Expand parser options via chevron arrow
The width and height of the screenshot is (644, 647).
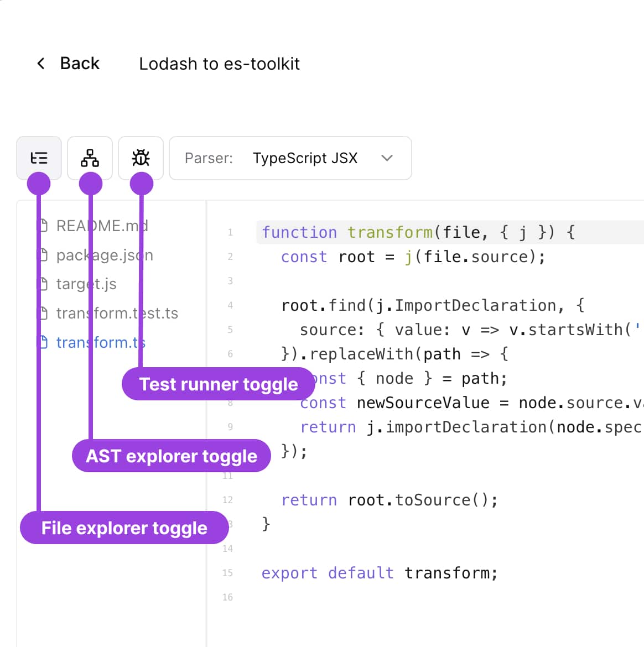pos(387,158)
